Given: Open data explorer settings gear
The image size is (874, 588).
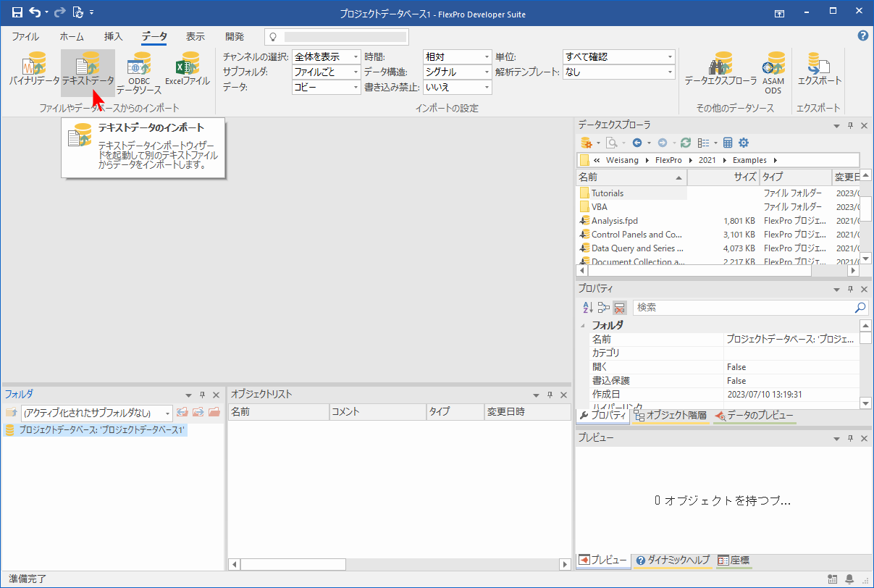Looking at the screenshot, I should pos(743,143).
